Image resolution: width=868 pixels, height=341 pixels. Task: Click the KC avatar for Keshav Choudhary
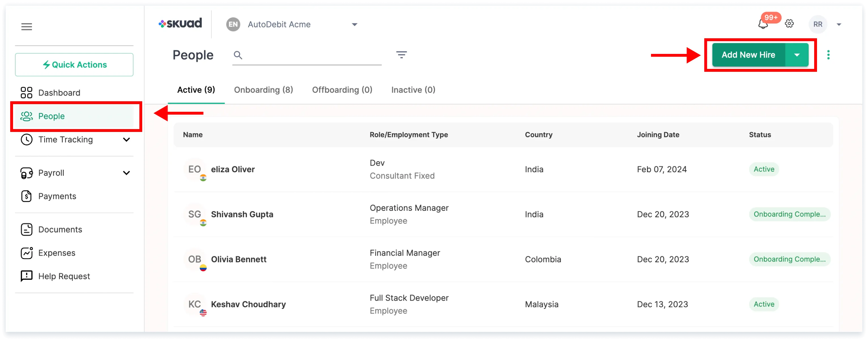coord(195,305)
